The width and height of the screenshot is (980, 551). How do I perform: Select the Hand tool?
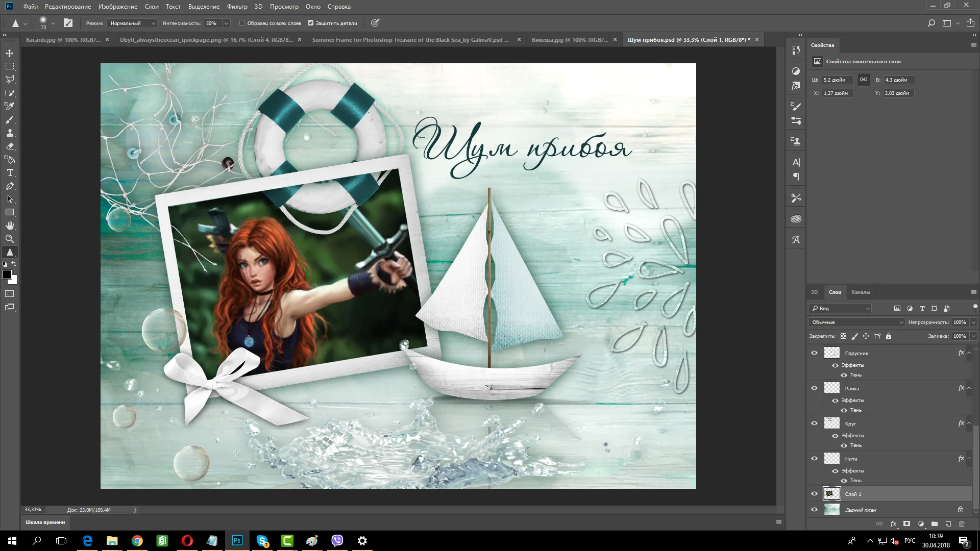(10, 226)
